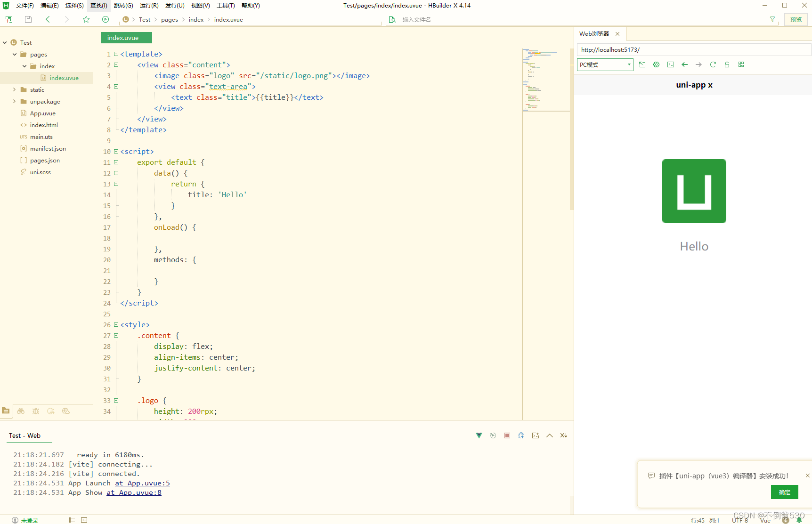
Task: Open pages.json in the project tree
Action: point(45,160)
